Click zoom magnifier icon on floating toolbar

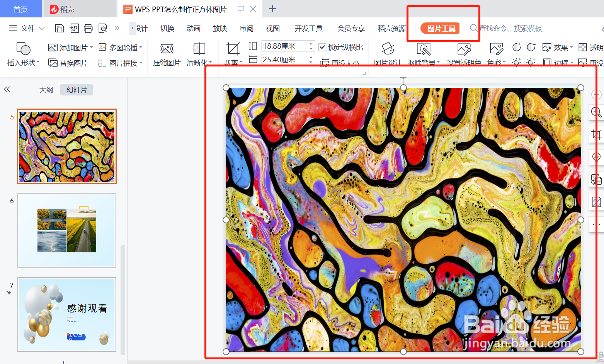(x=596, y=112)
